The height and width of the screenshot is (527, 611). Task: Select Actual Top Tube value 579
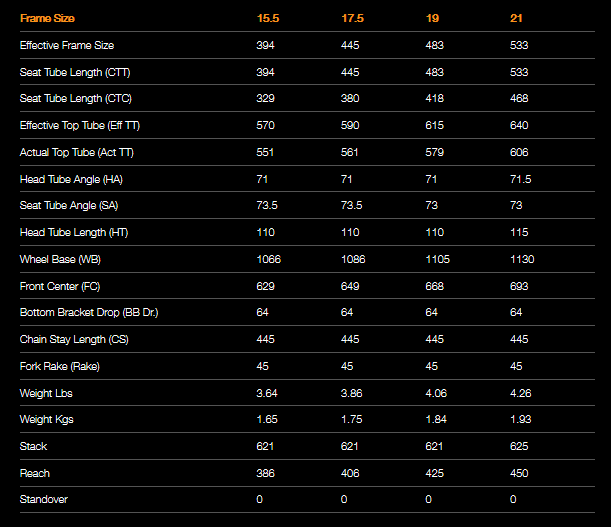pyautogui.click(x=435, y=152)
